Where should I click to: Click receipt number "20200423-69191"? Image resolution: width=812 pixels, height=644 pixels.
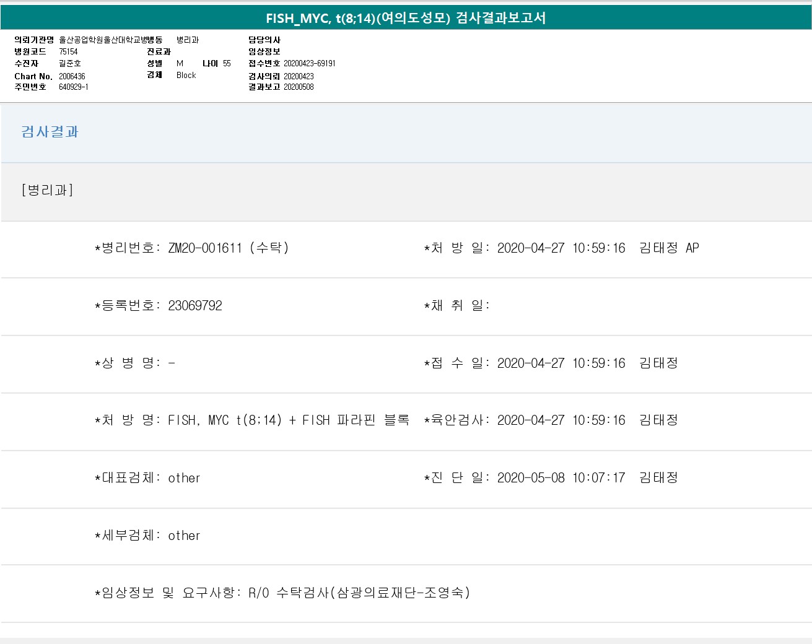[x=310, y=64]
